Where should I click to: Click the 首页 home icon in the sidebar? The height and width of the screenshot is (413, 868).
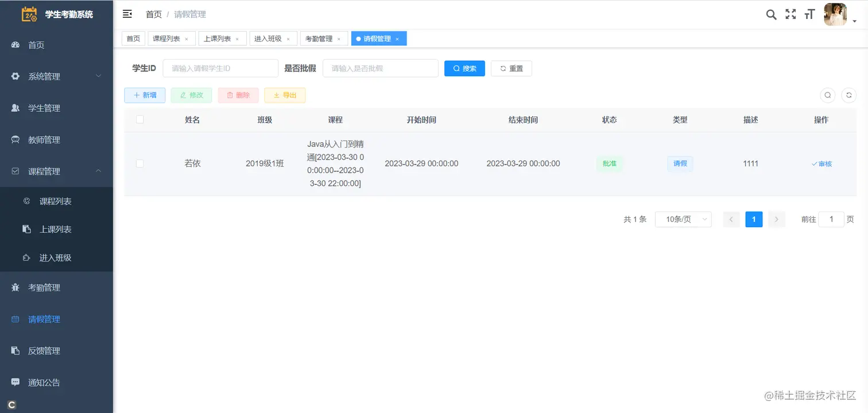[x=14, y=45]
